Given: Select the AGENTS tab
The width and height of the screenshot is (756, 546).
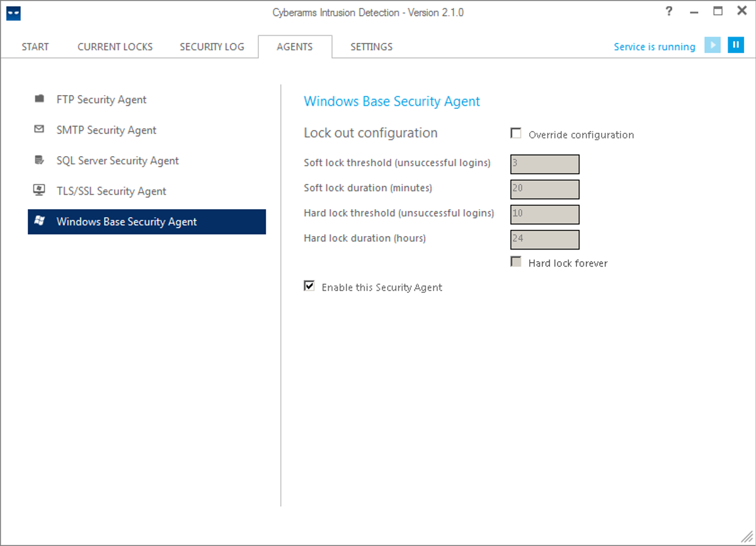Looking at the screenshot, I should pyautogui.click(x=295, y=47).
